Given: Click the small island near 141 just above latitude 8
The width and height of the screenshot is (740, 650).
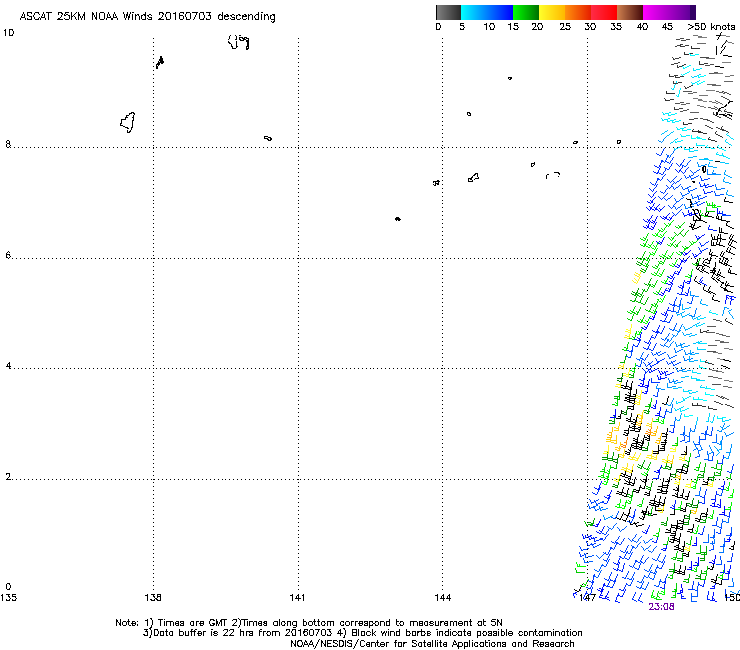Looking at the screenshot, I should point(268,138).
